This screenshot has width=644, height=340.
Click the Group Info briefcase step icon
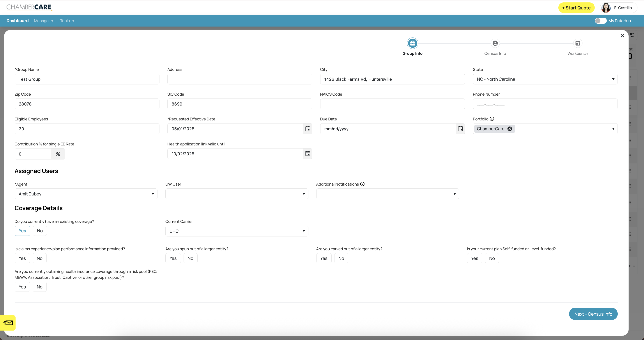point(412,43)
